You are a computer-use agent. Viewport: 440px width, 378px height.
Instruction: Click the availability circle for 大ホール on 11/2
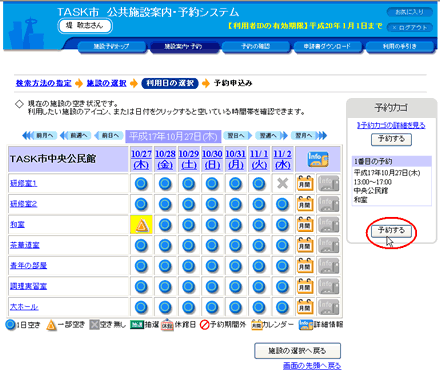click(282, 307)
